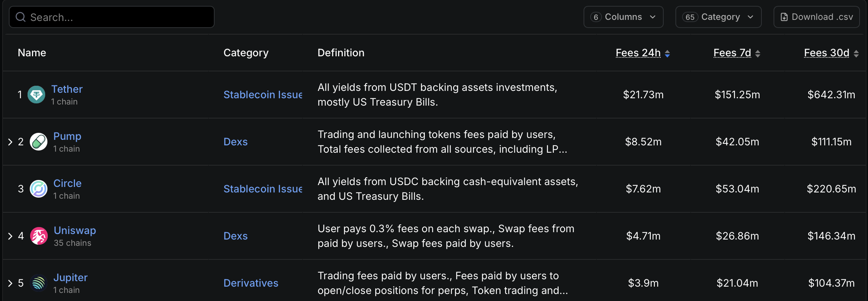Expand the Uniswap row chevron
868x301 pixels.
pyautogui.click(x=10, y=236)
